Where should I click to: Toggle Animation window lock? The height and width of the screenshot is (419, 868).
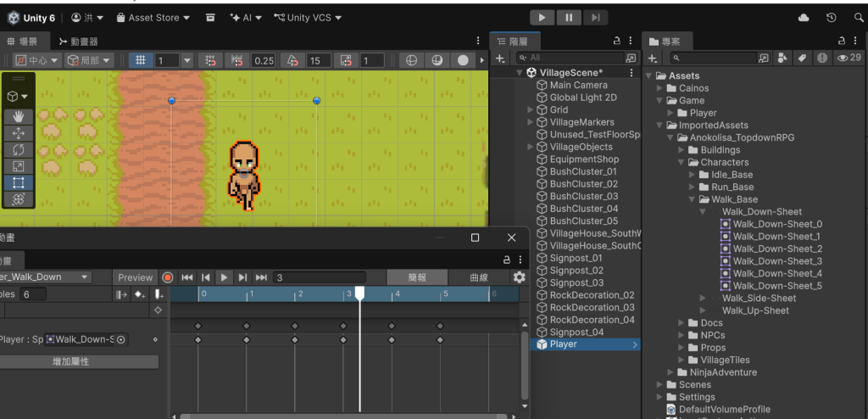(507, 260)
